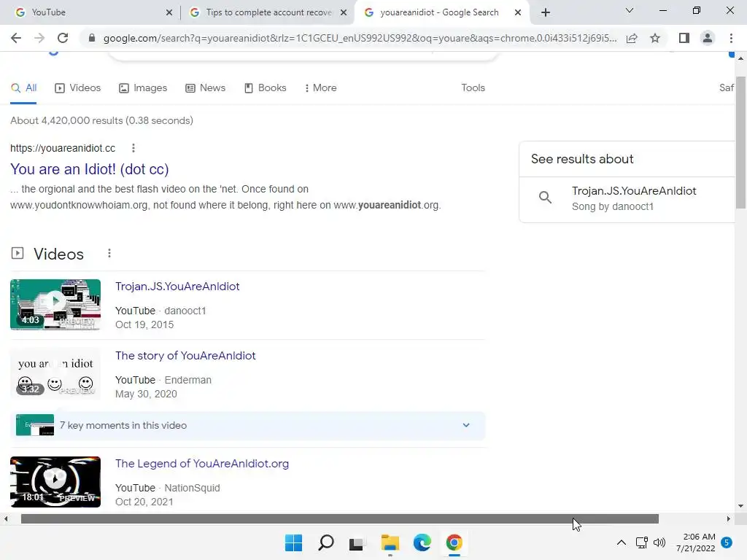747x560 pixels.
Task: Click the browser forward arrow
Action: (39, 38)
